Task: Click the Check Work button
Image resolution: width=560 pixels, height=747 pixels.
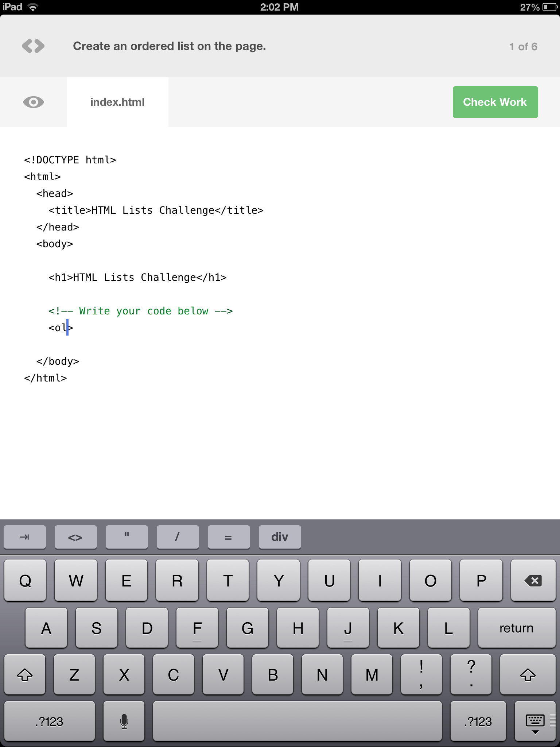Action: [495, 102]
